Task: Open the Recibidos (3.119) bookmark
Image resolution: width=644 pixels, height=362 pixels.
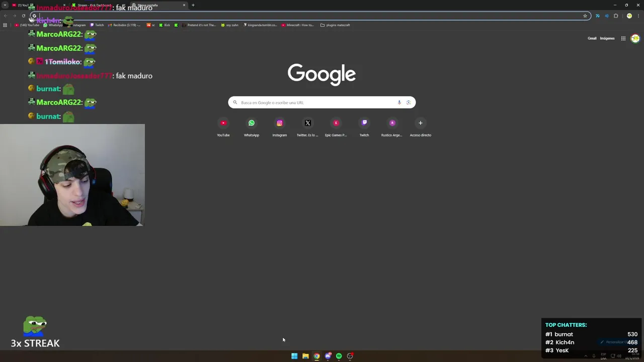Action: point(124,25)
